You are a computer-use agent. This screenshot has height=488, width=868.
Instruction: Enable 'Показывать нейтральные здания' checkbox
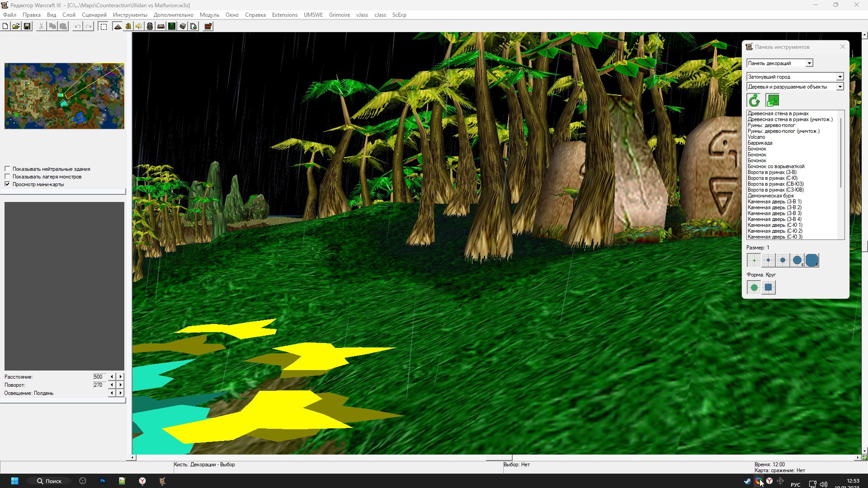coord(7,169)
